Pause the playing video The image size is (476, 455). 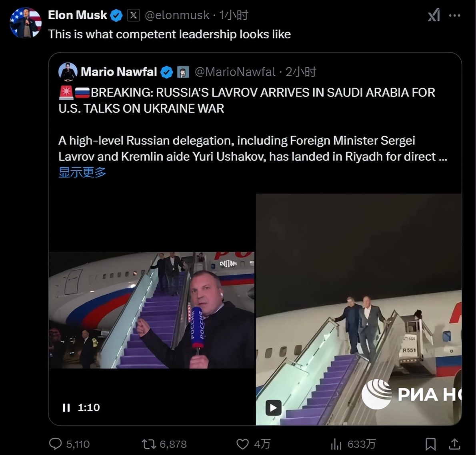(x=66, y=407)
